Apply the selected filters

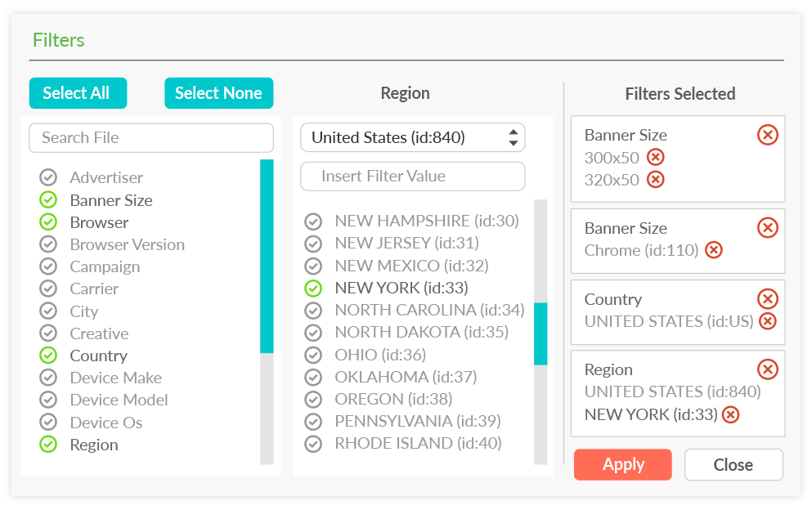(622, 464)
